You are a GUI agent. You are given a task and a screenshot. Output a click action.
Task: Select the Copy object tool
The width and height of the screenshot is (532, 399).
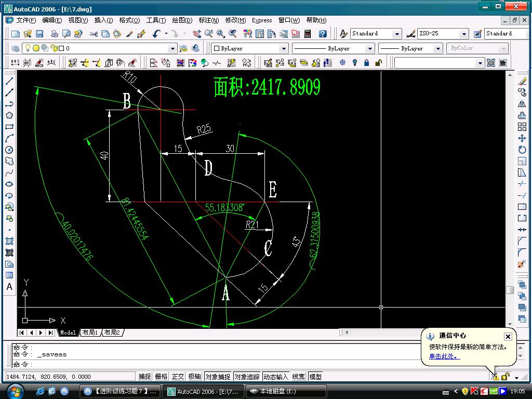pyautogui.click(x=522, y=92)
